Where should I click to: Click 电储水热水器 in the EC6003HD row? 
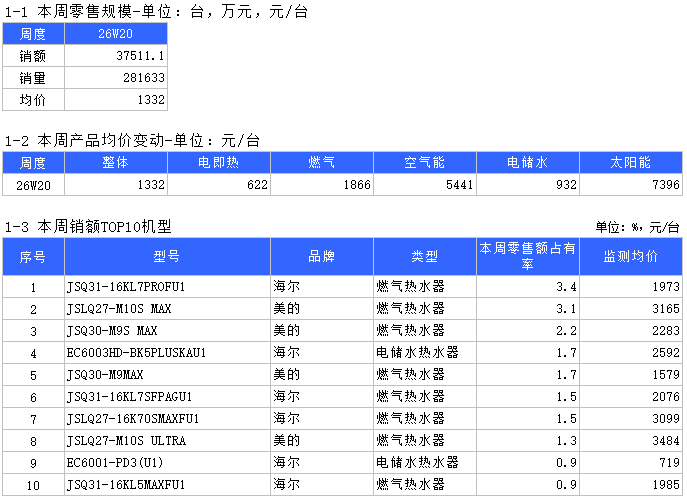pyautogui.click(x=417, y=352)
